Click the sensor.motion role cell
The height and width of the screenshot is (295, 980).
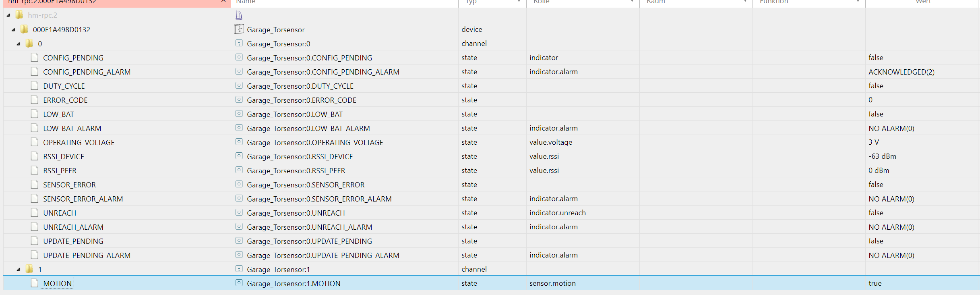[x=553, y=283]
